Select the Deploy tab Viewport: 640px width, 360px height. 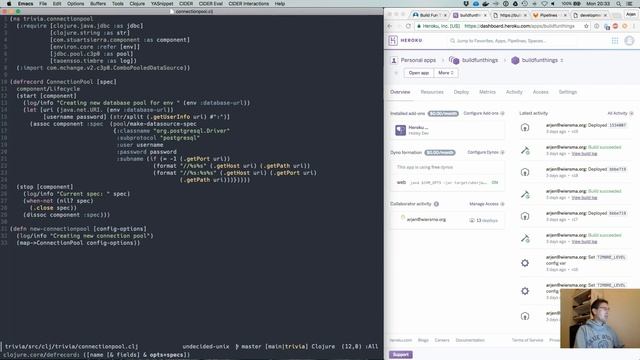[x=461, y=92]
